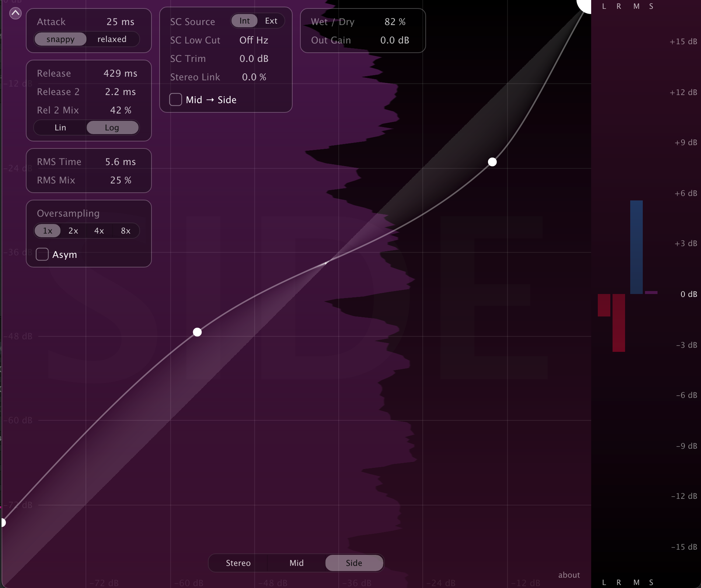Edit the Out Gain value
Image resolution: width=701 pixels, height=588 pixels.
pos(394,40)
